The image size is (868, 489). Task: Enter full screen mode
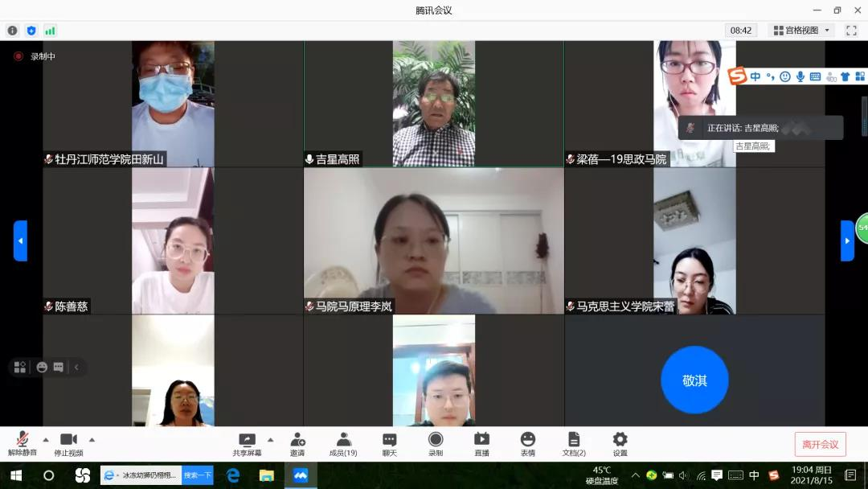(851, 31)
